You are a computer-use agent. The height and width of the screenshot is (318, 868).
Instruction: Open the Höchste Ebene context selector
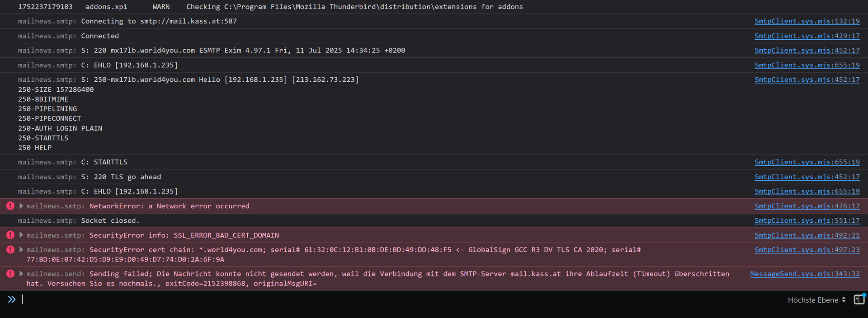(x=816, y=300)
